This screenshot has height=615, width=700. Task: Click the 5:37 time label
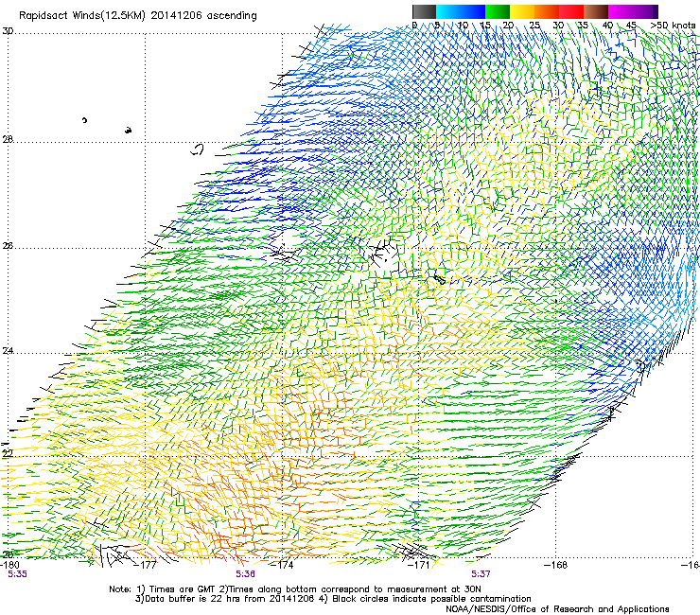point(481,574)
